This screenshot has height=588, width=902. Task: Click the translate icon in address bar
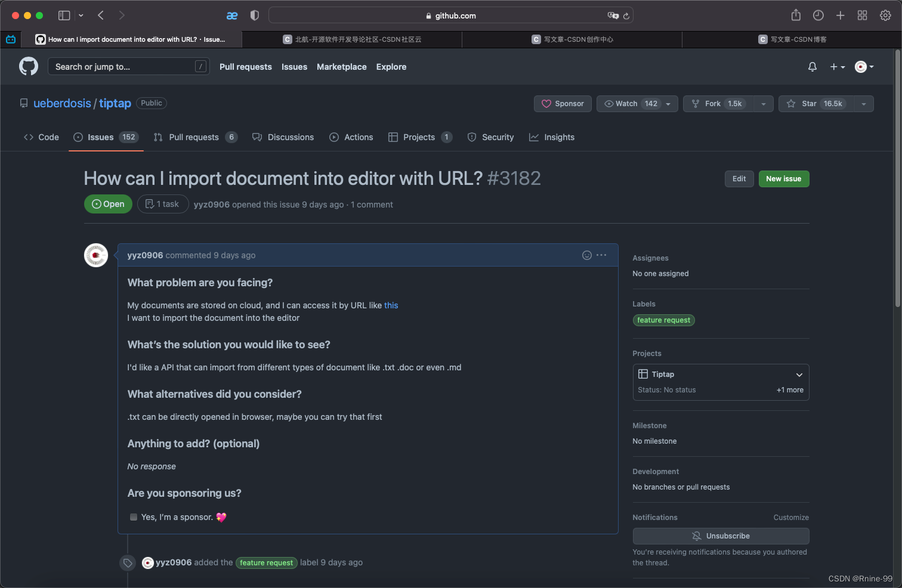613,16
